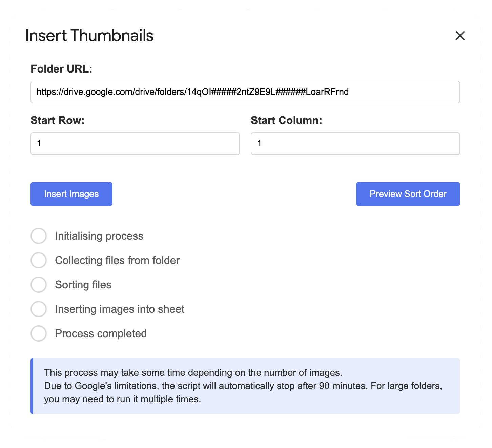This screenshot has height=448, width=492.
Task: Click the Initialising process status circle
Action: point(39,236)
